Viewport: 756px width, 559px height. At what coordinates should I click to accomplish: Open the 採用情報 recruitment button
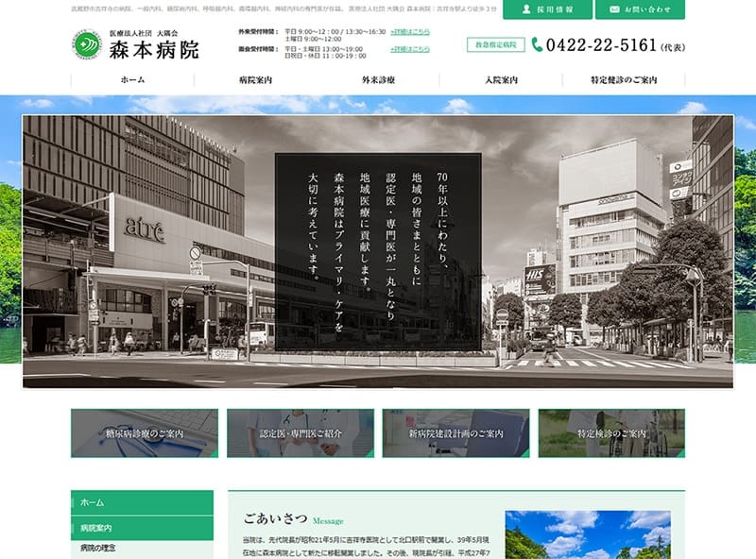[x=547, y=9]
